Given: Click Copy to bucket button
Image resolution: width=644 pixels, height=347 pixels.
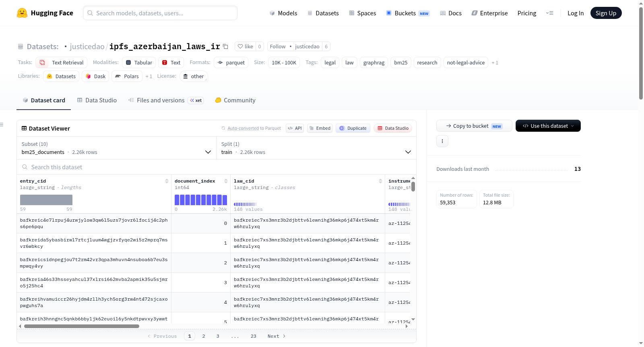Looking at the screenshot, I should pos(474,126).
